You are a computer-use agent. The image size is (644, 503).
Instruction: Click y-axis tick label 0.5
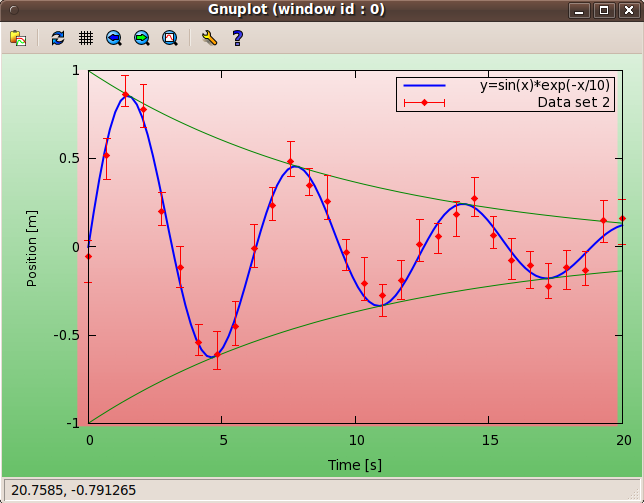69,158
